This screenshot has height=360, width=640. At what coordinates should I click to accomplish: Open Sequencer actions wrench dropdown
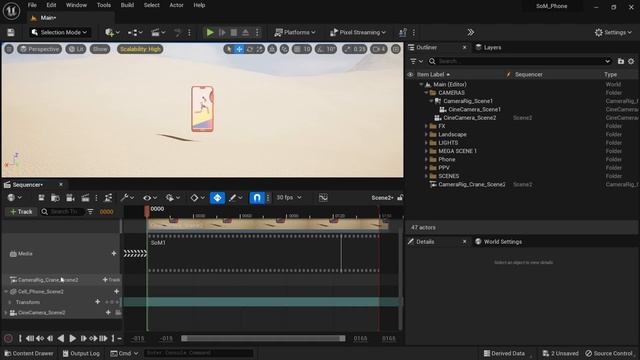[x=127, y=198]
